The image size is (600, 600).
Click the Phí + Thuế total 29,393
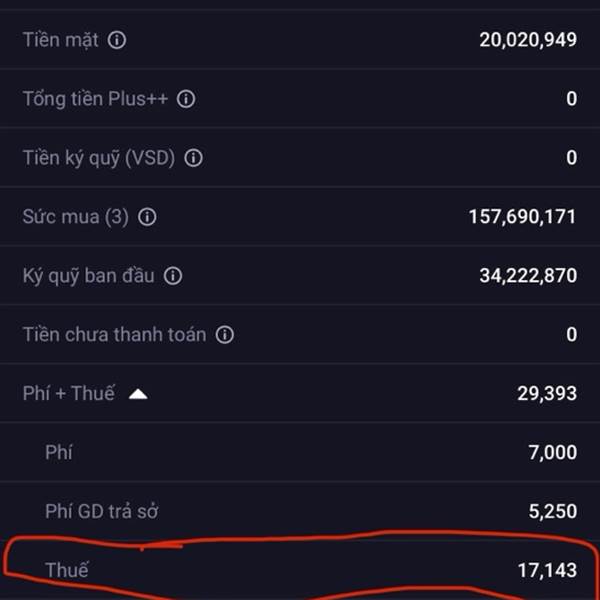[x=548, y=394]
